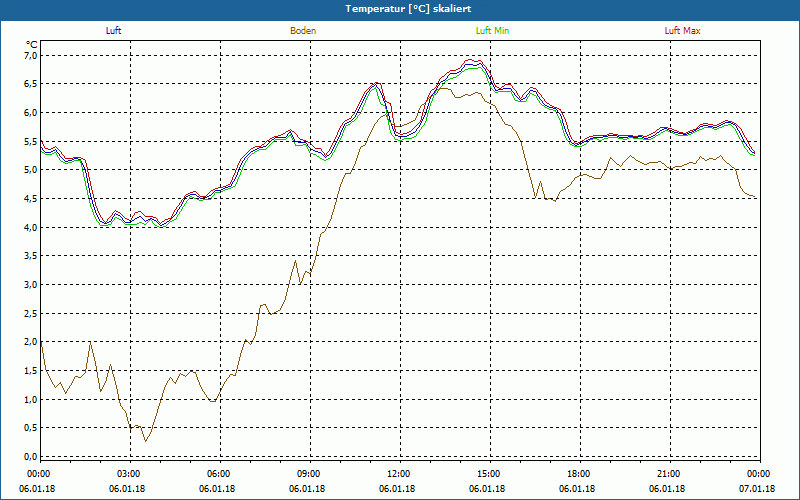Click the chart title 'Temperatur [°C] skaliert'
The image size is (800, 500).
pyautogui.click(x=408, y=9)
